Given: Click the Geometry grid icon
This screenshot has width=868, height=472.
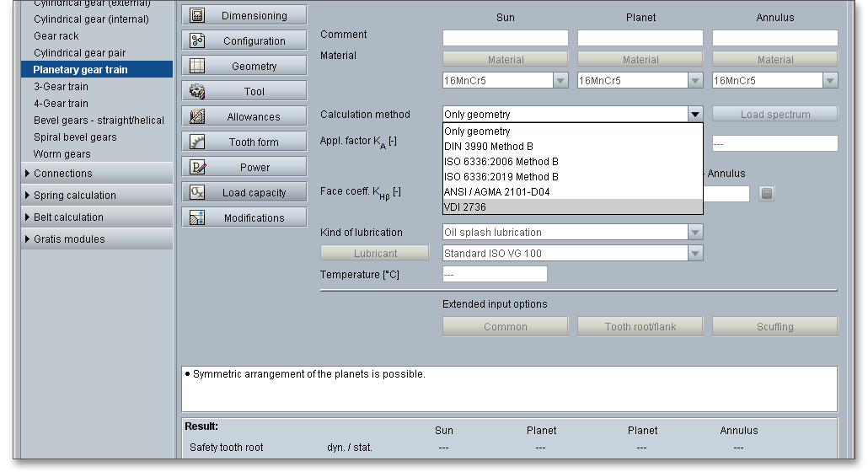Looking at the screenshot, I should pyautogui.click(x=197, y=66).
